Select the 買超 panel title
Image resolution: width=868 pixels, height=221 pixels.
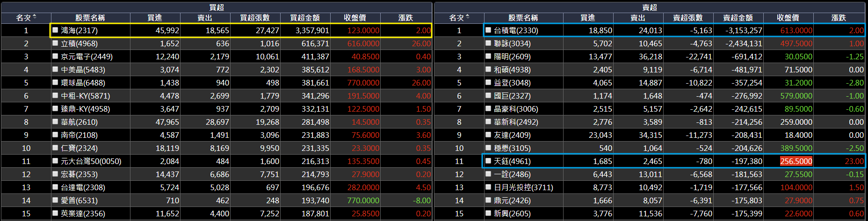pyautogui.click(x=217, y=7)
